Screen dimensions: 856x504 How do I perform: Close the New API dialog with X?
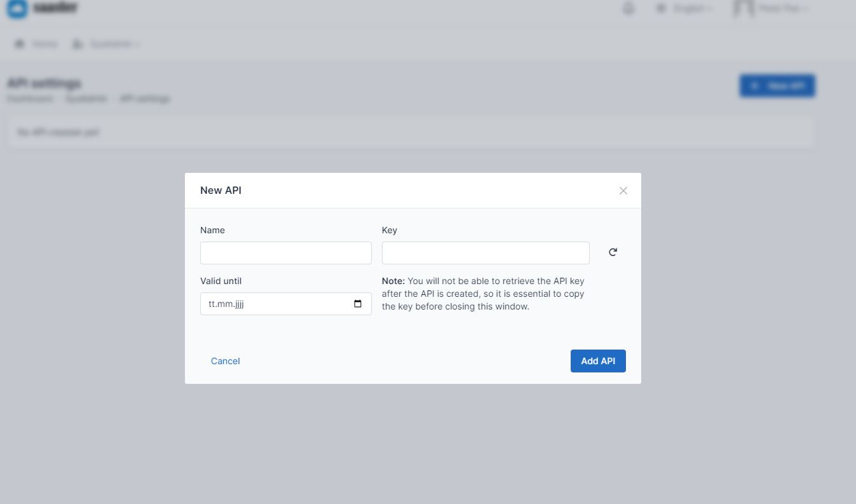[623, 191]
